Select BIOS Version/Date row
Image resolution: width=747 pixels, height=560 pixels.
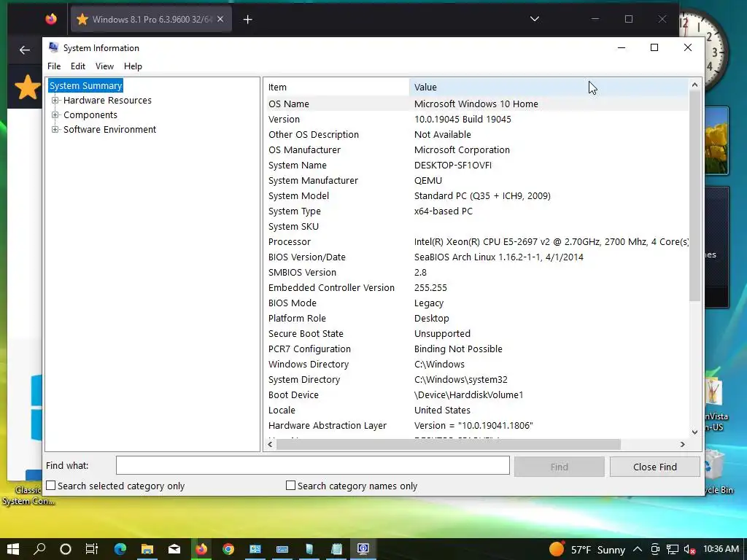pyautogui.click(x=476, y=257)
